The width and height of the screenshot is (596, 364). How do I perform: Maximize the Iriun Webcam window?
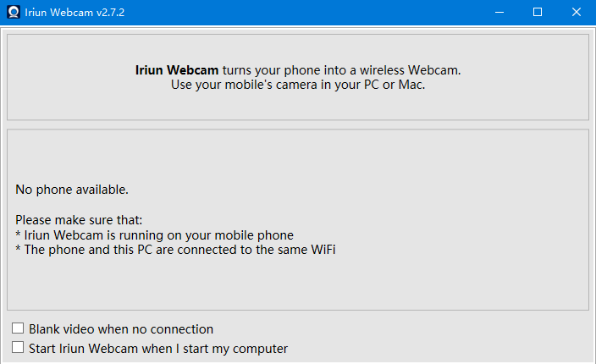coord(538,12)
